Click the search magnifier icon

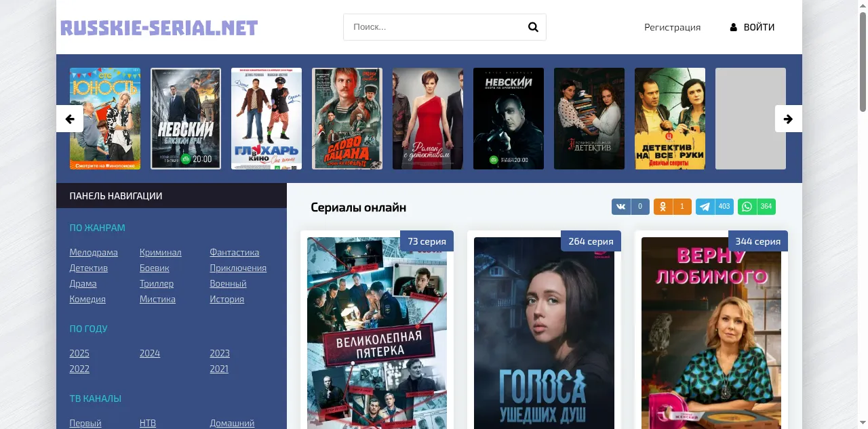(x=533, y=27)
